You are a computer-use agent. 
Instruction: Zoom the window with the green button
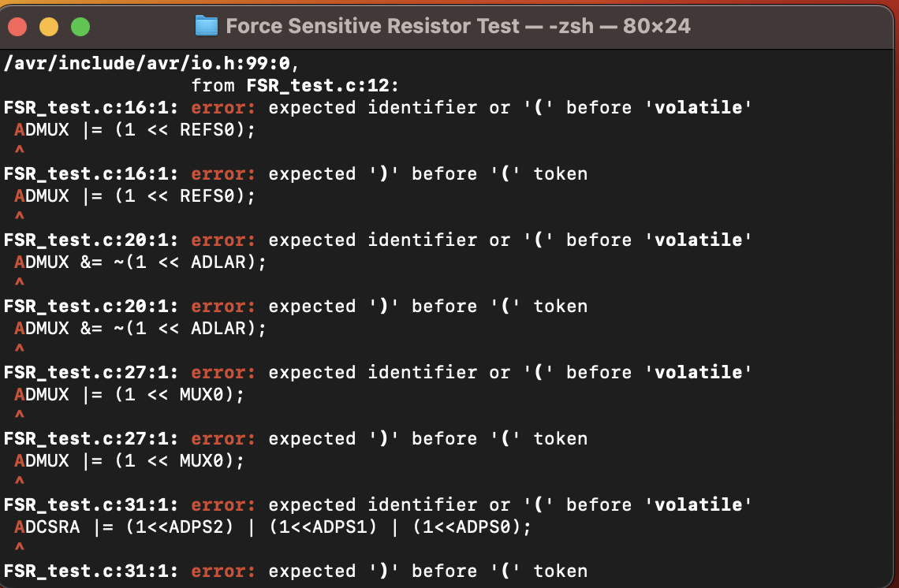[x=80, y=28]
